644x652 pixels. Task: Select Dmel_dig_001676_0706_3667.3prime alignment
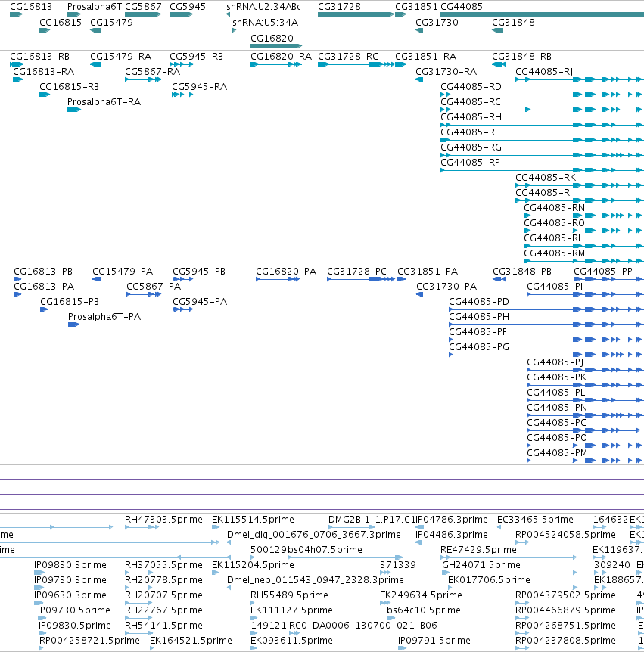[314, 535]
